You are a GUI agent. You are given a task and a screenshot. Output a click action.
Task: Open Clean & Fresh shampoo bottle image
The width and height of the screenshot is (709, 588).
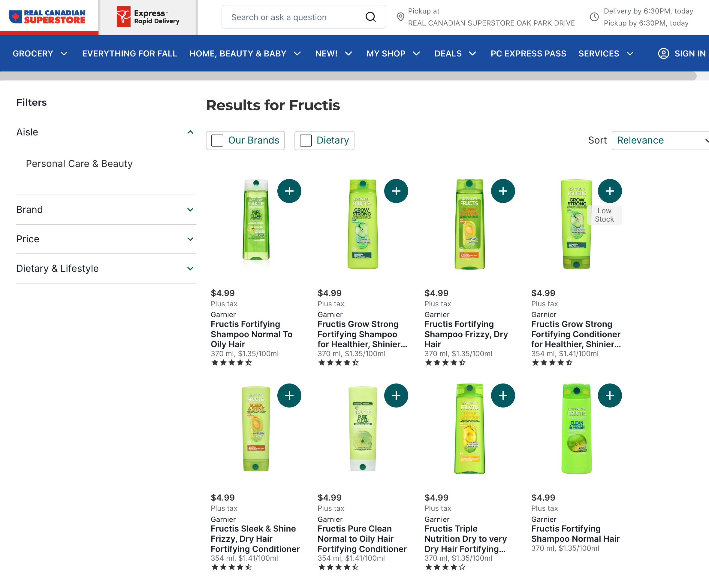click(576, 429)
